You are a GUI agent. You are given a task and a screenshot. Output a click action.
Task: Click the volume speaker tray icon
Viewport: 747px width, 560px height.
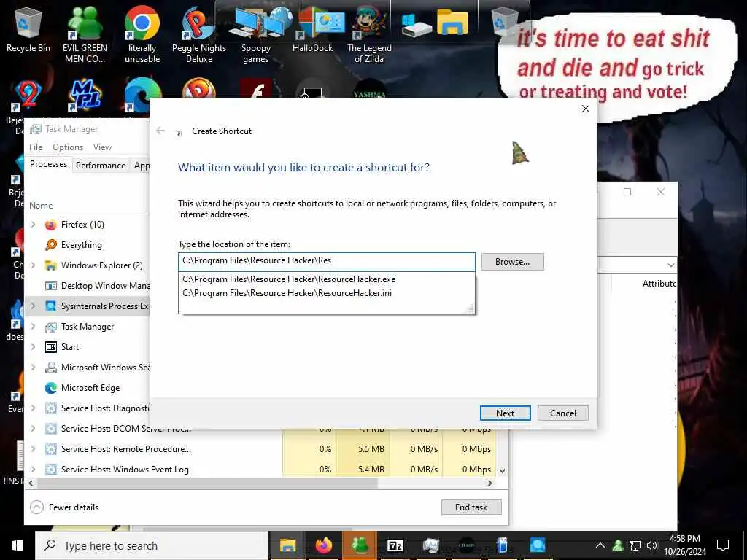point(652,545)
